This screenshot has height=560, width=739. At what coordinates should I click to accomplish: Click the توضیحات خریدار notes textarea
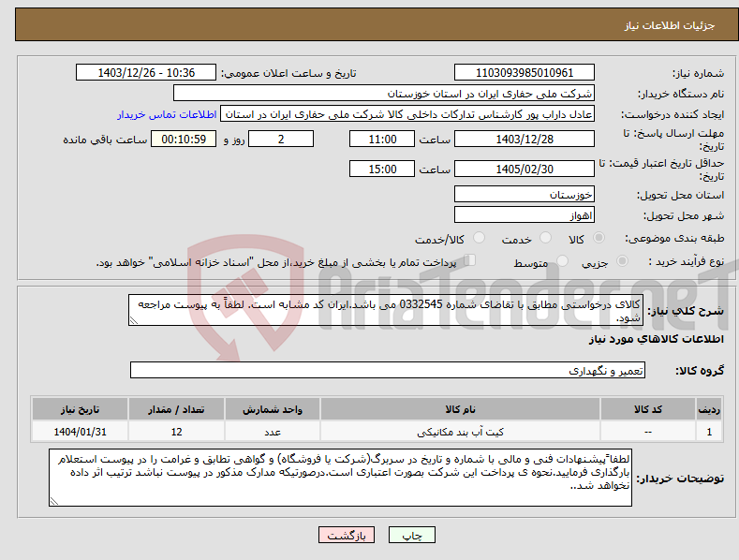click(x=340, y=478)
